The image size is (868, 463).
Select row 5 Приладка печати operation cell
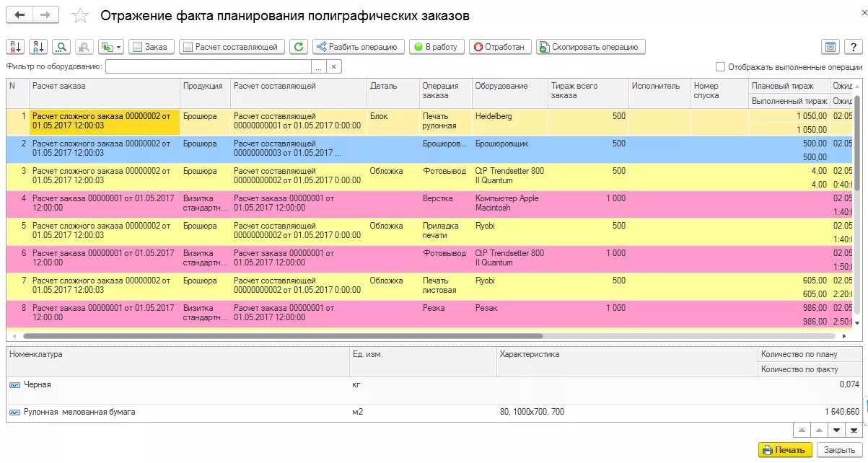coord(446,231)
